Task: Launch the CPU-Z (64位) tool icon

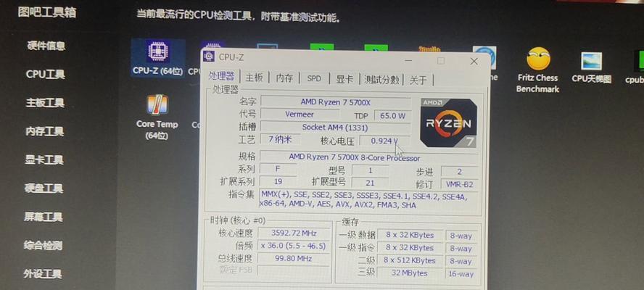Action: tap(157, 58)
